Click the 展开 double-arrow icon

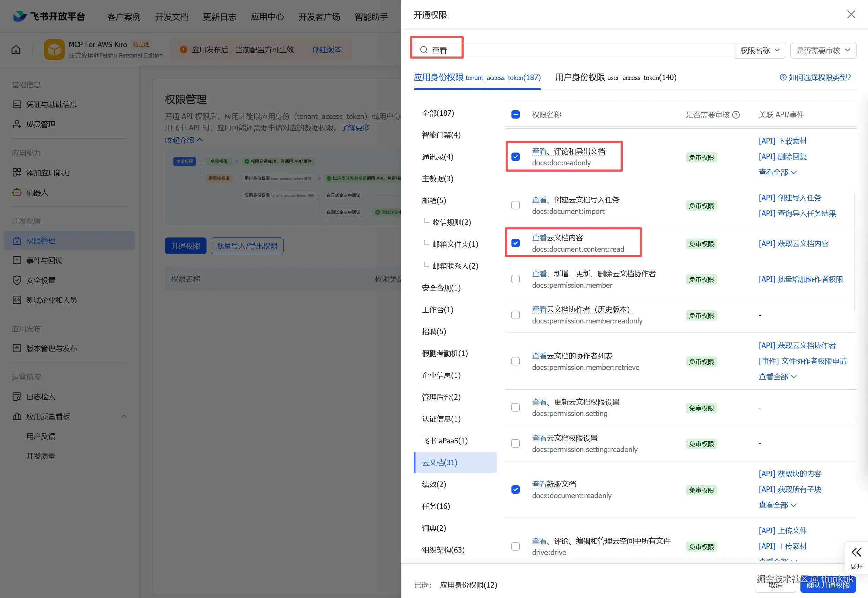[x=856, y=552]
